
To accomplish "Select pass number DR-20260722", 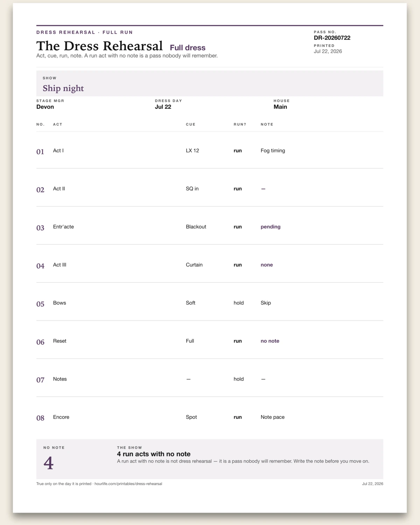I will click(x=332, y=38).
